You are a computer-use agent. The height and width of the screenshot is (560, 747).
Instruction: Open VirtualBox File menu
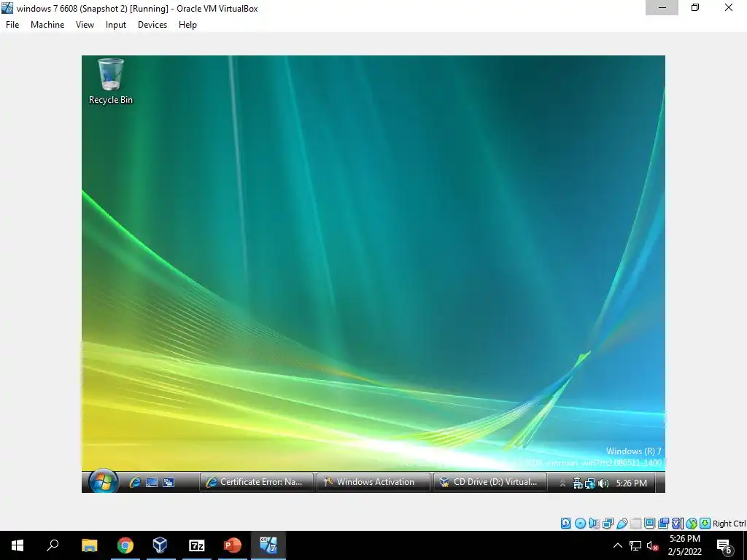click(x=12, y=25)
